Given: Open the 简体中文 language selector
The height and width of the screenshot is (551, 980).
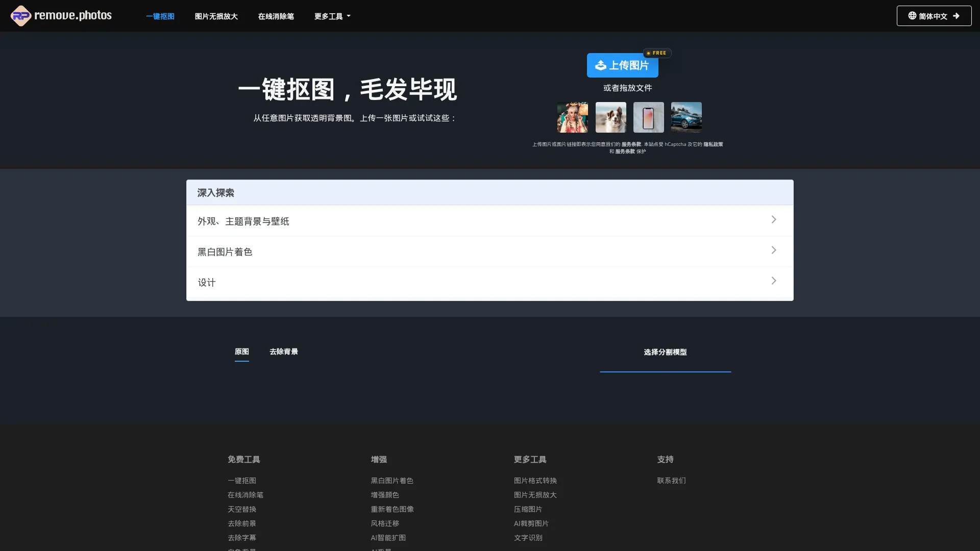Looking at the screenshot, I should tap(934, 16).
